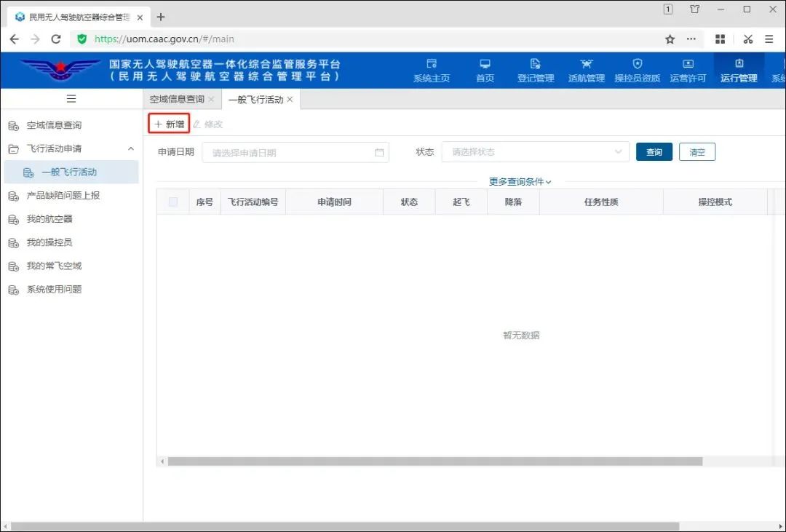Open the 状态 status dropdown
The height and width of the screenshot is (532, 786).
pyautogui.click(x=535, y=152)
